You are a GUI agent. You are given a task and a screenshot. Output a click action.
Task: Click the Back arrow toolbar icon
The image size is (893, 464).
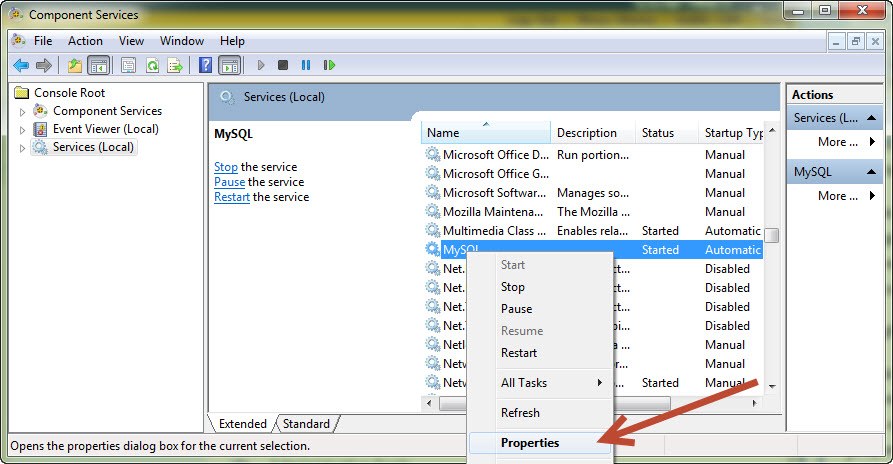pos(21,65)
